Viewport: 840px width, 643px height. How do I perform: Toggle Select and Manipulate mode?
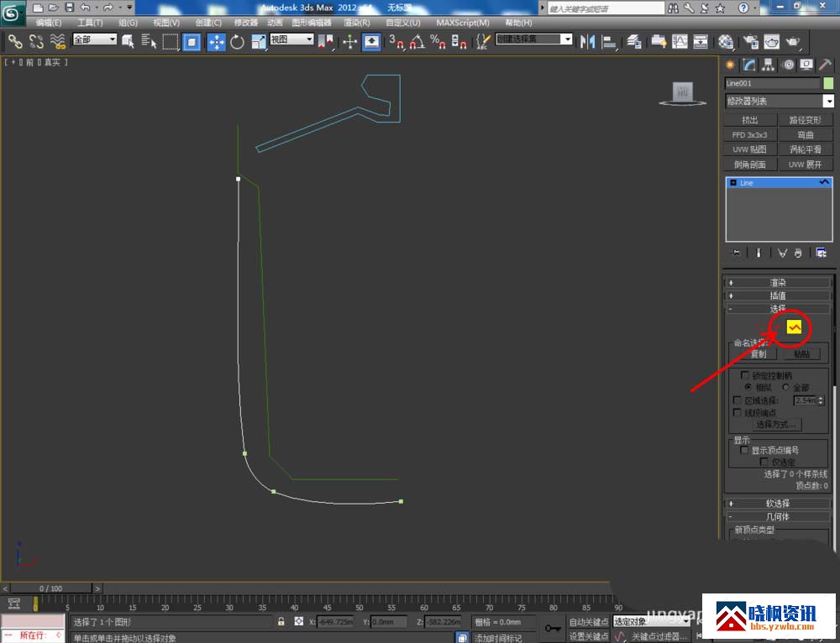click(x=371, y=42)
